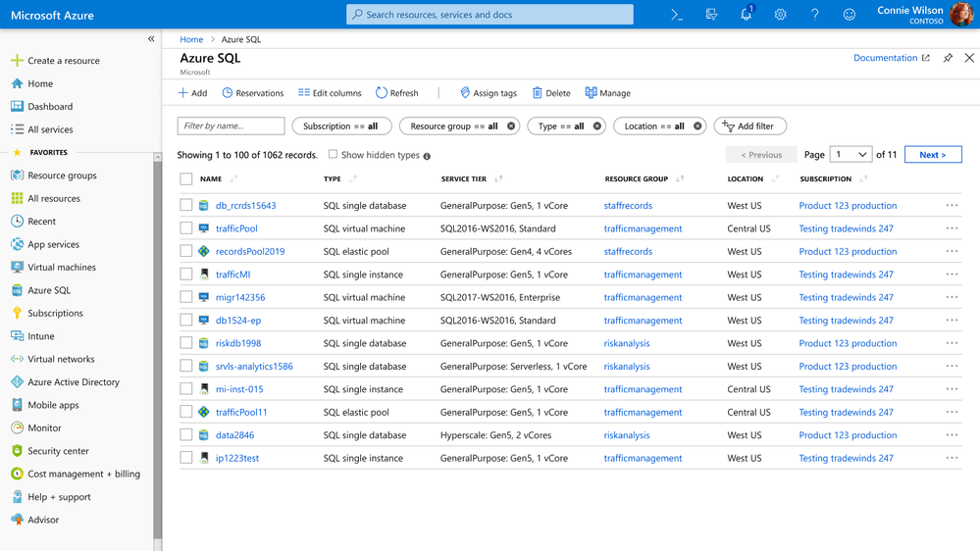This screenshot has width=980, height=551.
Task: Click the Virtual networks sidebar icon
Action: pos(17,359)
